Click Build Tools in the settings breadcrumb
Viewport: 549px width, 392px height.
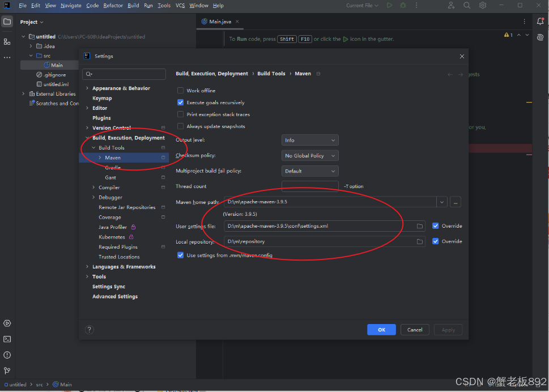point(271,74)
